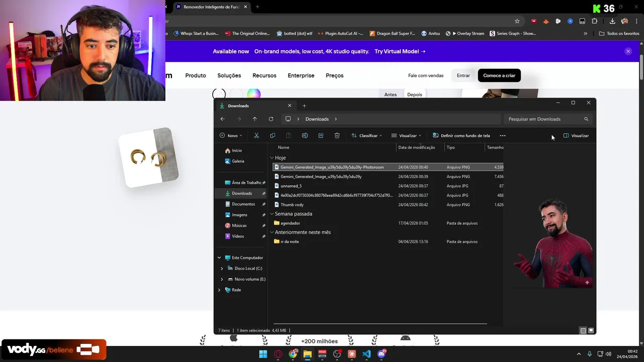Open Preços page on the website
This screenshot has width=644, height=362.
pos(335,75)
